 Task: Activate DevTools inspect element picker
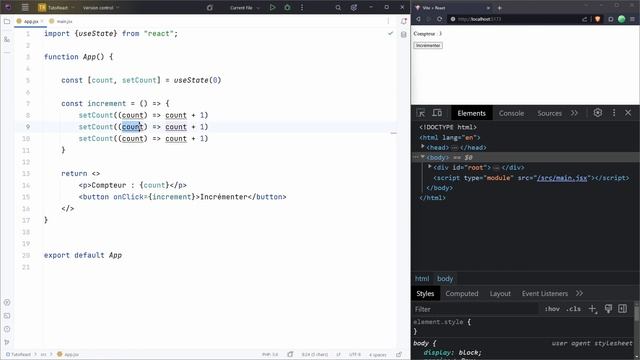click(x=421, y=113)
